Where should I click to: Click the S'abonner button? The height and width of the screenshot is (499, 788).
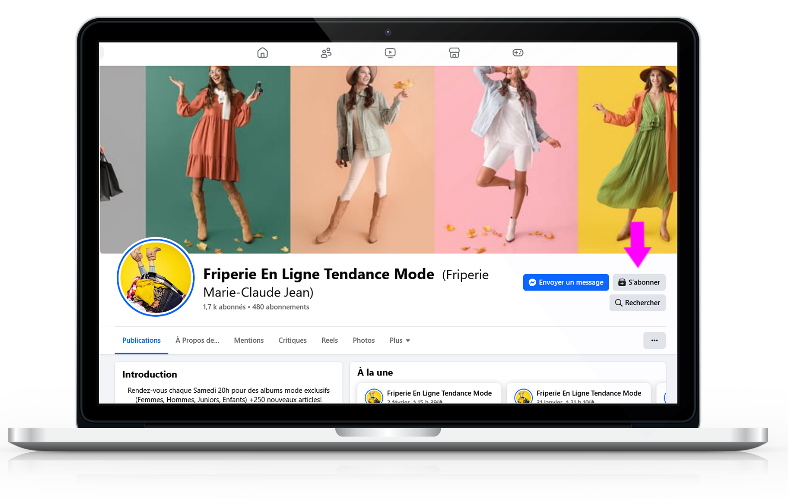(x=639, y=283)
